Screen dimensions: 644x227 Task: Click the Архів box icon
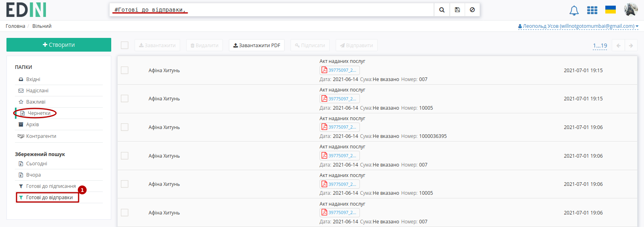(21, 125)
